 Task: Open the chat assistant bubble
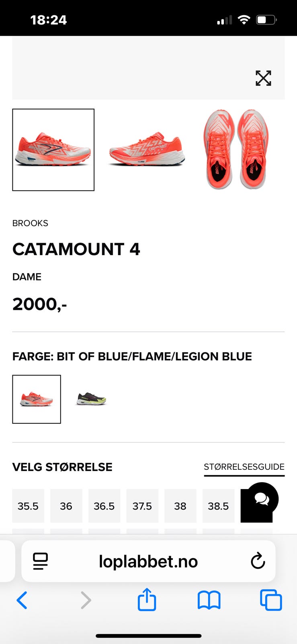[261, 500]
